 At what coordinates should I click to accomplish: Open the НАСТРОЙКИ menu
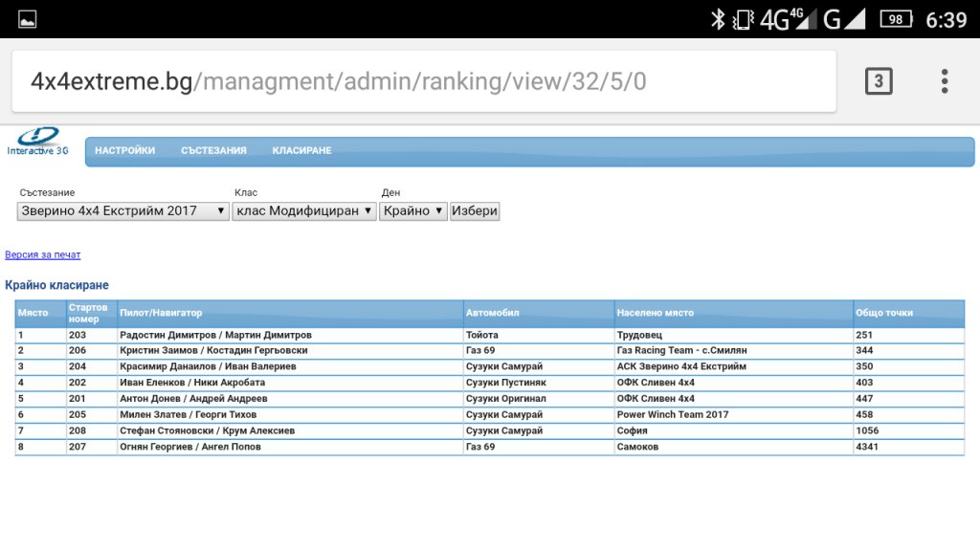point(124,151)
